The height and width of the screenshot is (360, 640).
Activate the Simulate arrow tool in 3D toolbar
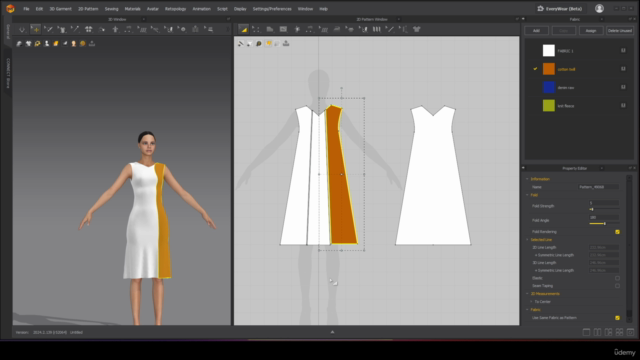click(x=22, y=29)
